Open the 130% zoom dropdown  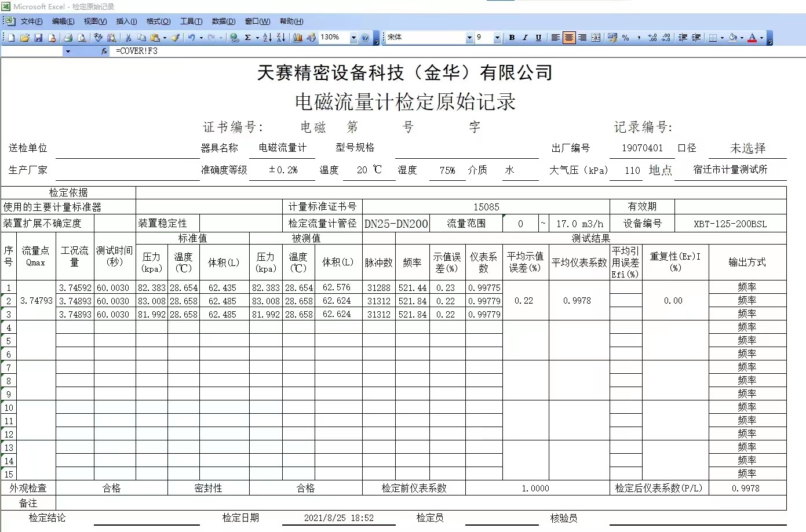coord(353,38)
